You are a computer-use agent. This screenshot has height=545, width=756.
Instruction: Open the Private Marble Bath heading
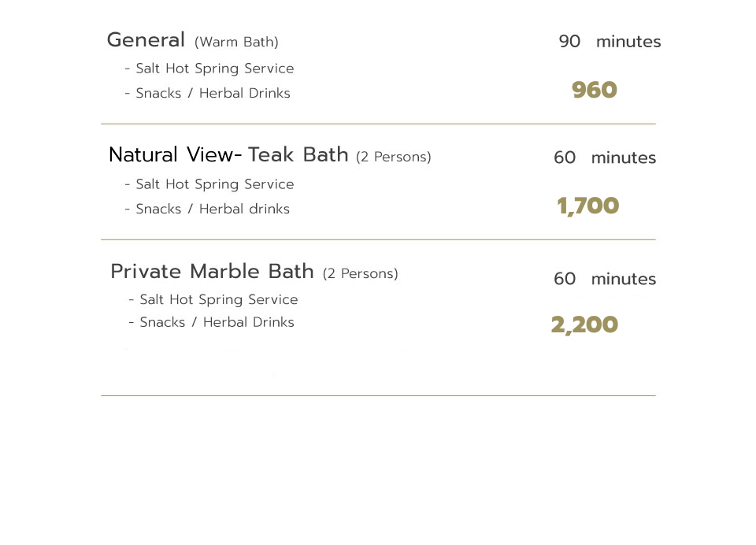pos(212,272)
